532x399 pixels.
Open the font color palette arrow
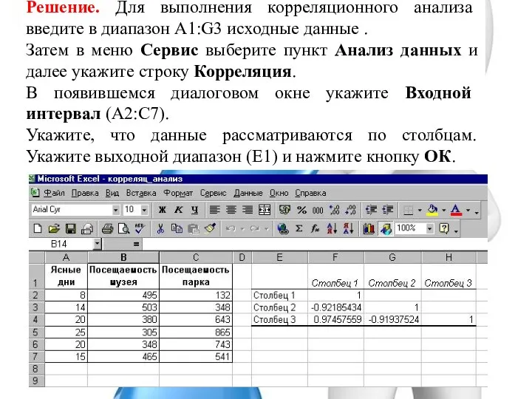(x=468, y=211)
